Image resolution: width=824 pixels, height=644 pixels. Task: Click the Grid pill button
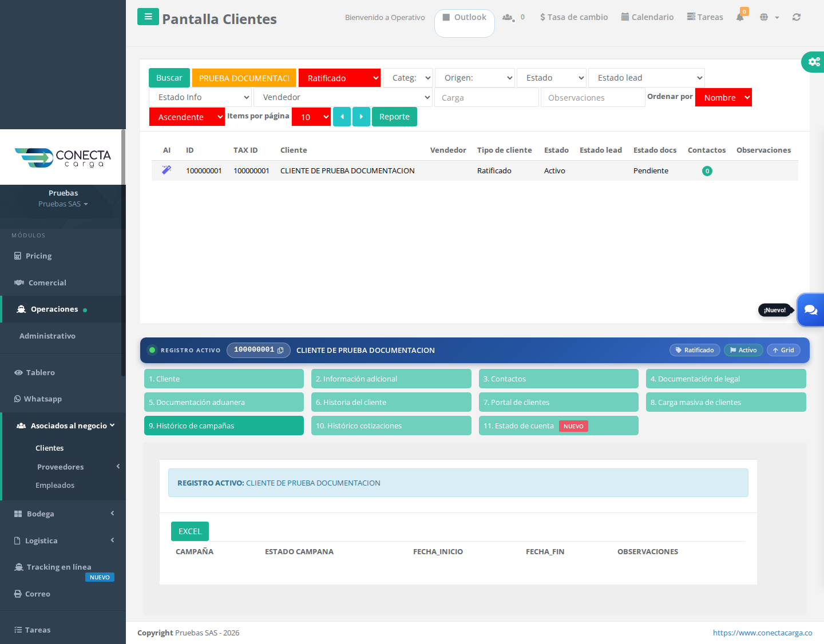pyautogui.click(x=783, y=350)
